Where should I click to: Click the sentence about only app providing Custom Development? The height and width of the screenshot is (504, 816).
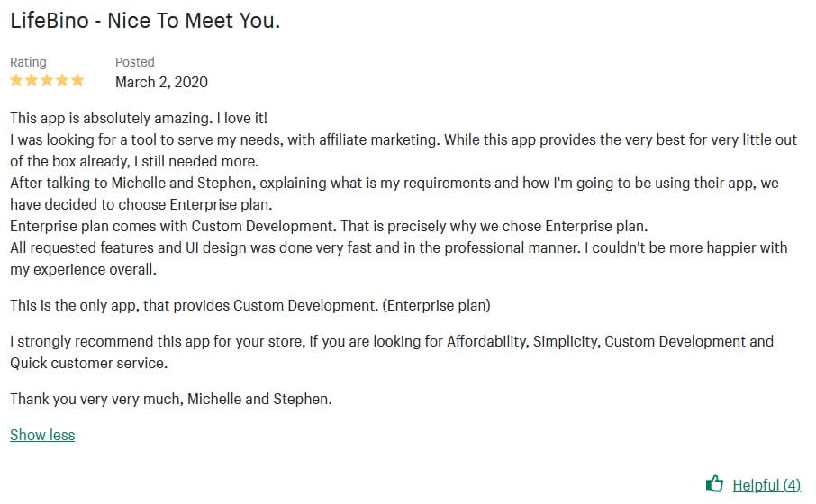click(x=250, y=305)
